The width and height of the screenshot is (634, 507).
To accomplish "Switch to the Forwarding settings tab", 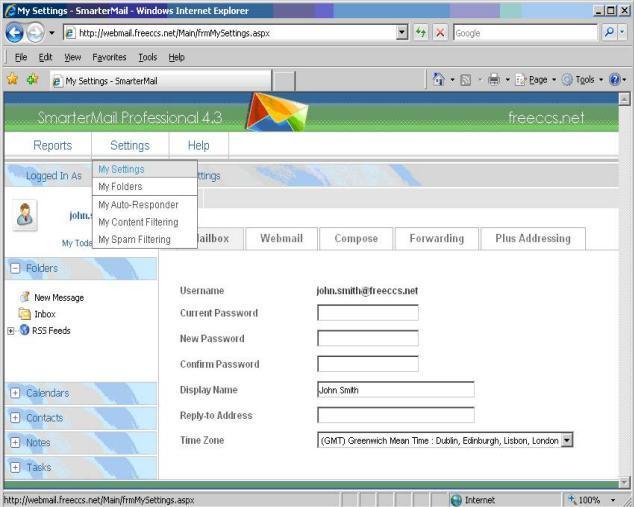I will pos(437,239).
